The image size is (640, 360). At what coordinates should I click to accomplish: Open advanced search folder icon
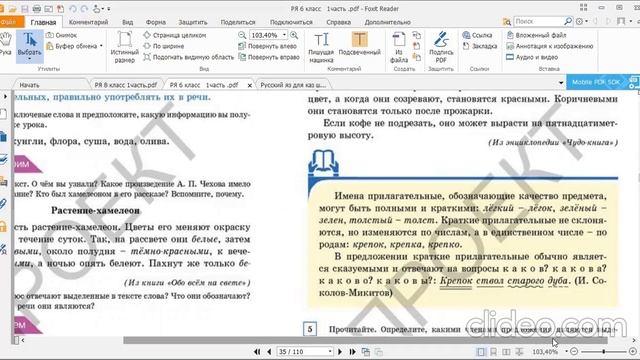tap(507, 21)
